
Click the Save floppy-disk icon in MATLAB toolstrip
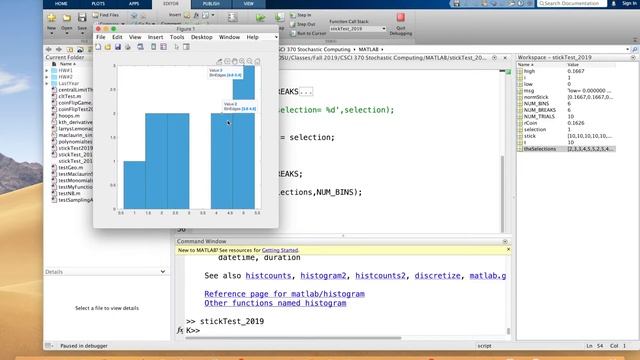coord(82,18)
